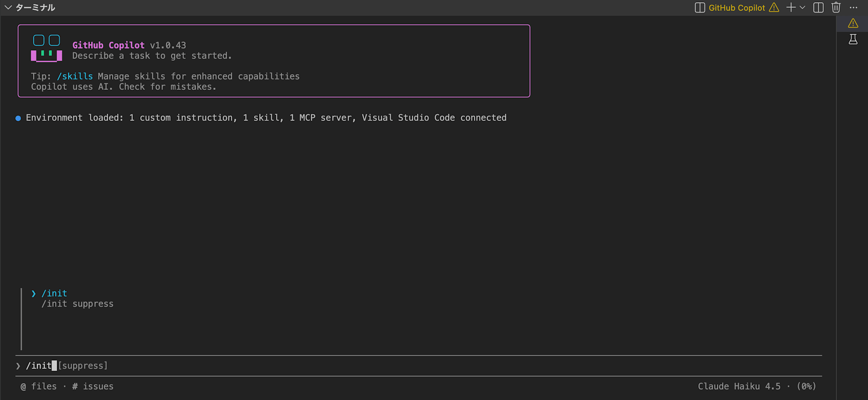Viewport: 868px width, 400px height.
Task: Open the terminal more actions menu
Action: pos(853,7)
